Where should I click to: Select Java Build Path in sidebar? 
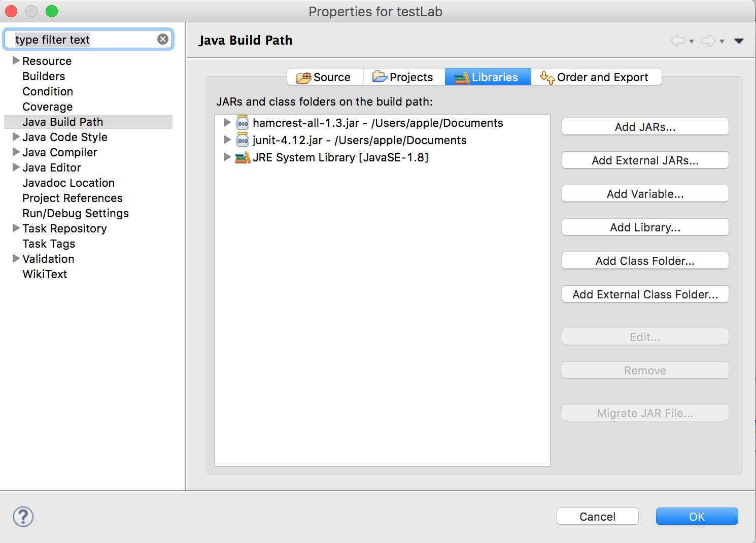pyautogui.click(x=63, y=122)
